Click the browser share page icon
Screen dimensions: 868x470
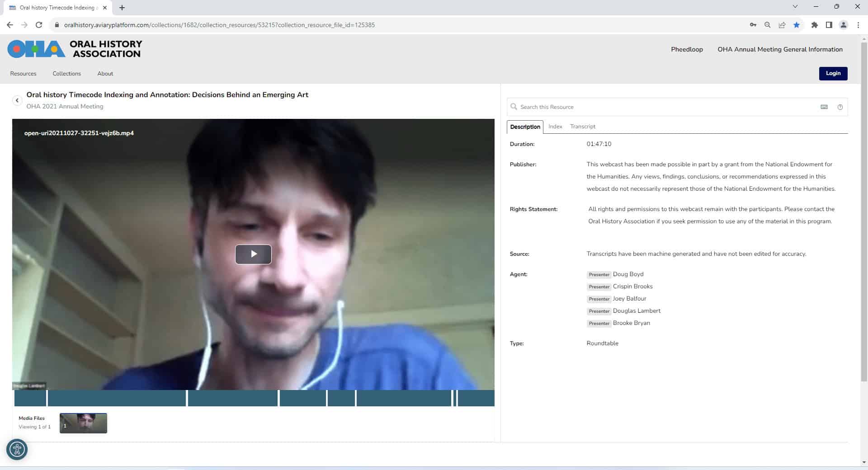(782, 25)
